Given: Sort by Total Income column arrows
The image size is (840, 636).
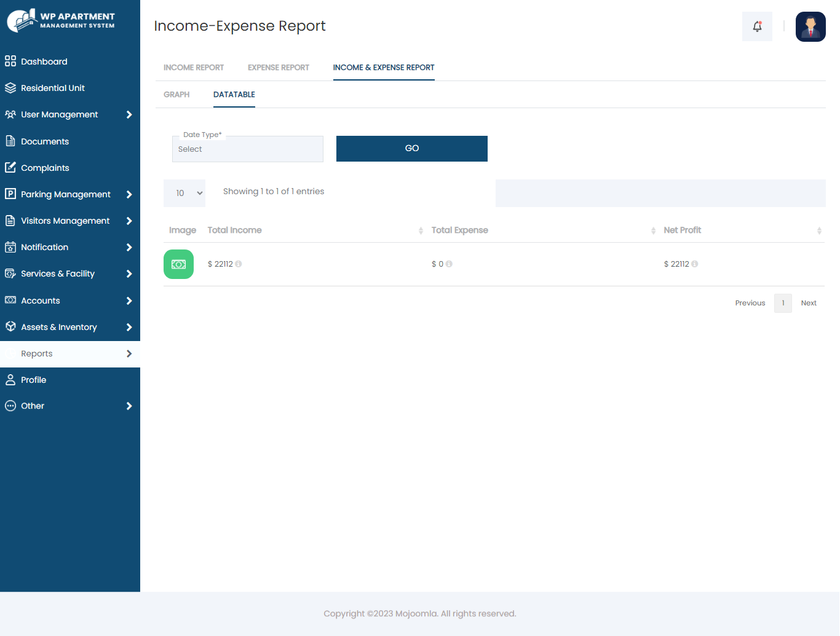Looking at the screenshot, I should click(421, 230).
